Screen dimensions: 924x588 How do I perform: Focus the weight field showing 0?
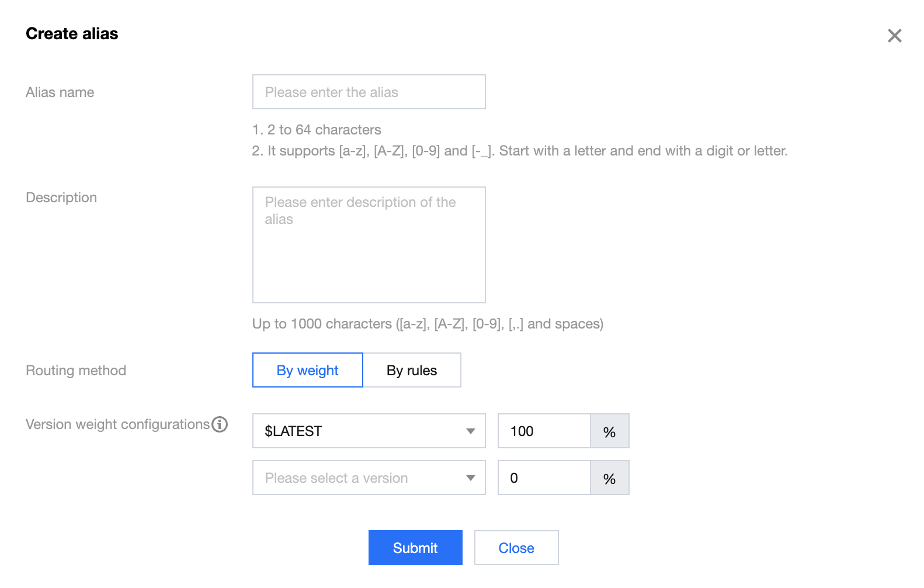coord(544,478)
